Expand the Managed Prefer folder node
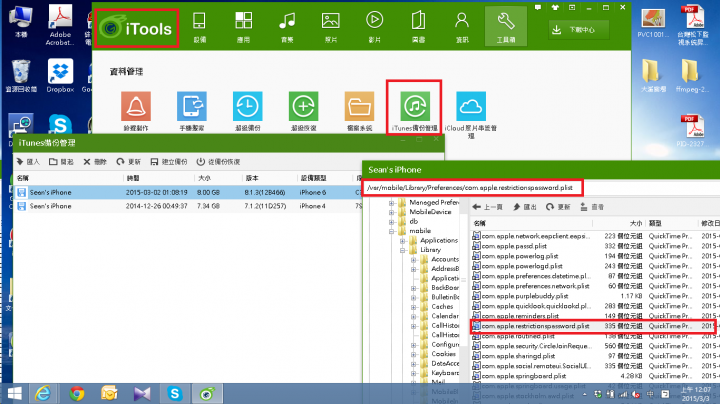This screenshot has height=404, width=720. pos(392,202)
